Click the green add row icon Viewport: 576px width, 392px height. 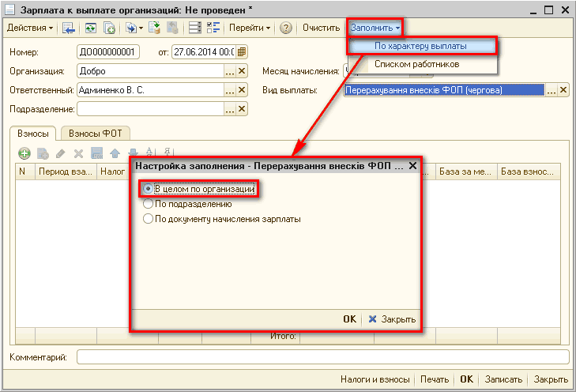pyautogui.click(x=24, y=153)
